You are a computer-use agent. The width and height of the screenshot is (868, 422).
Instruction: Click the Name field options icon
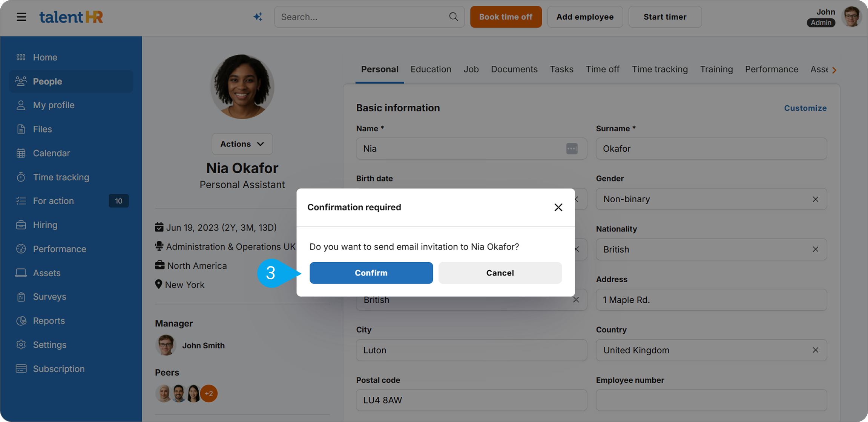[572, 149]
